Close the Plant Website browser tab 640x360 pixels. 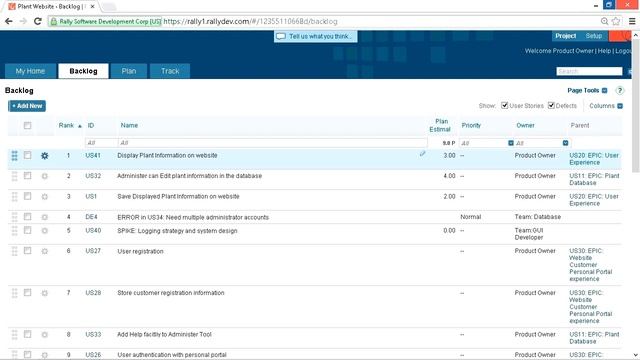click(x=93, y=7)
